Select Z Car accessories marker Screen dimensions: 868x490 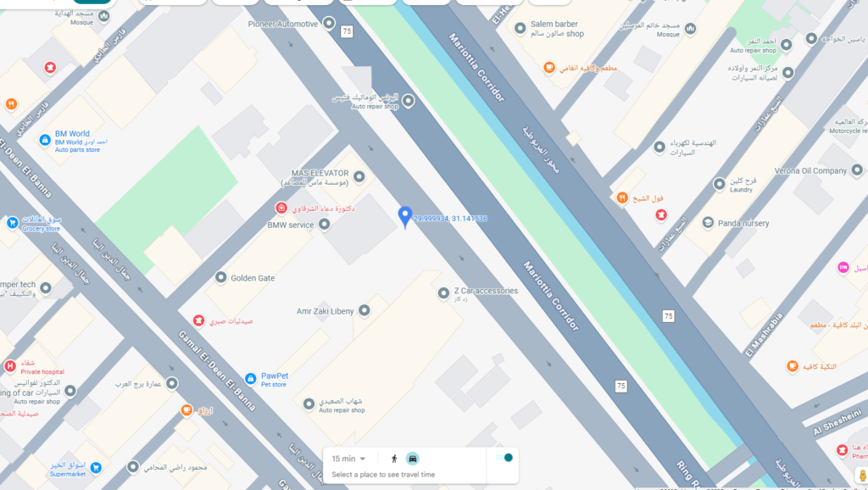pos(443,293)
